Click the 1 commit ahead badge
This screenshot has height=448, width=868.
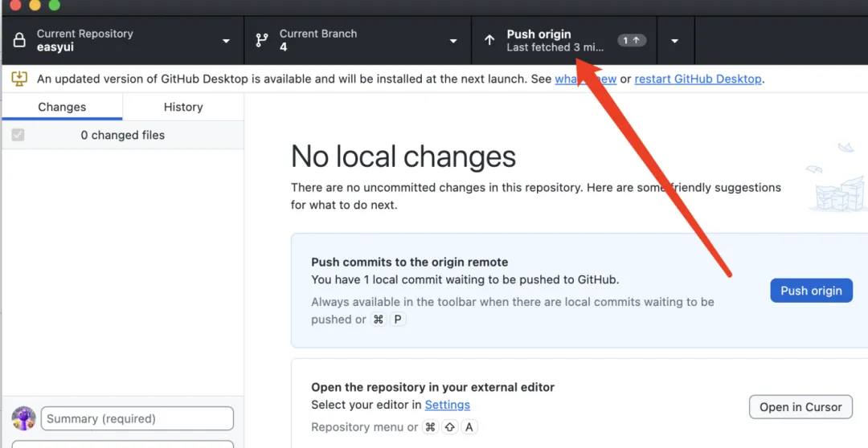tap(632, 40)
